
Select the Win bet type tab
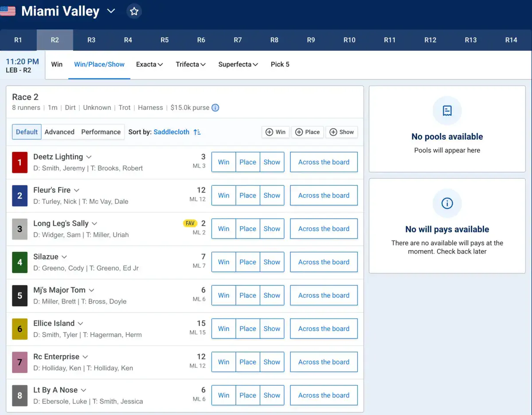pyautogui.click(x=57, y=64)
